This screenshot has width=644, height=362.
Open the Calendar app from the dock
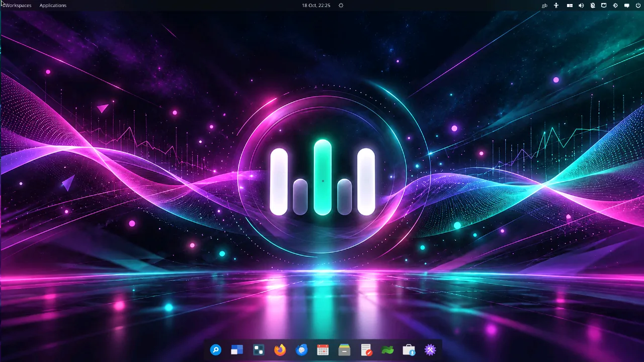(323, 350)
